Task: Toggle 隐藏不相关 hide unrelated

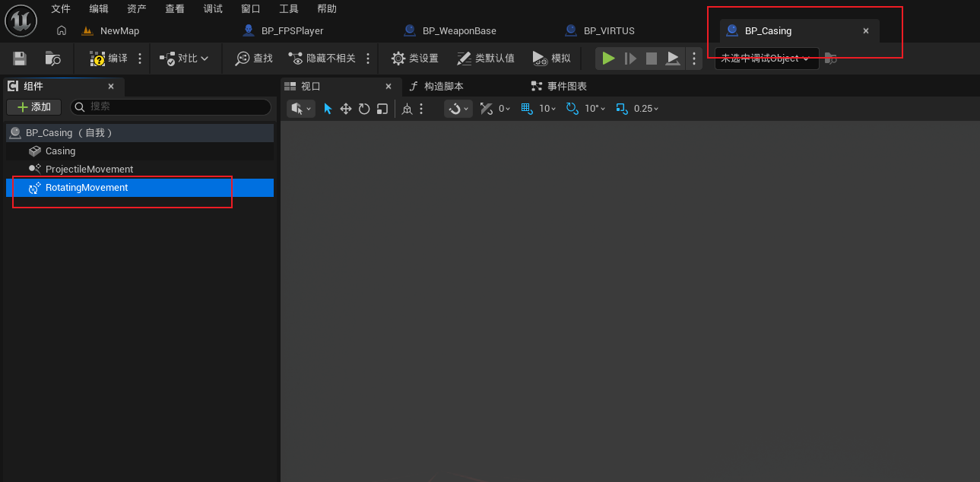Action: (322, 58)
